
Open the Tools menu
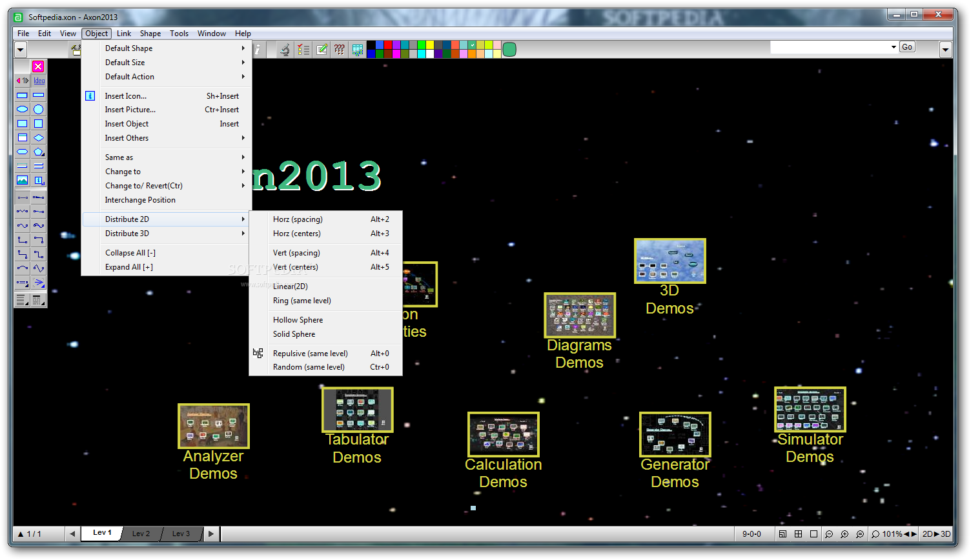[179, 34]
